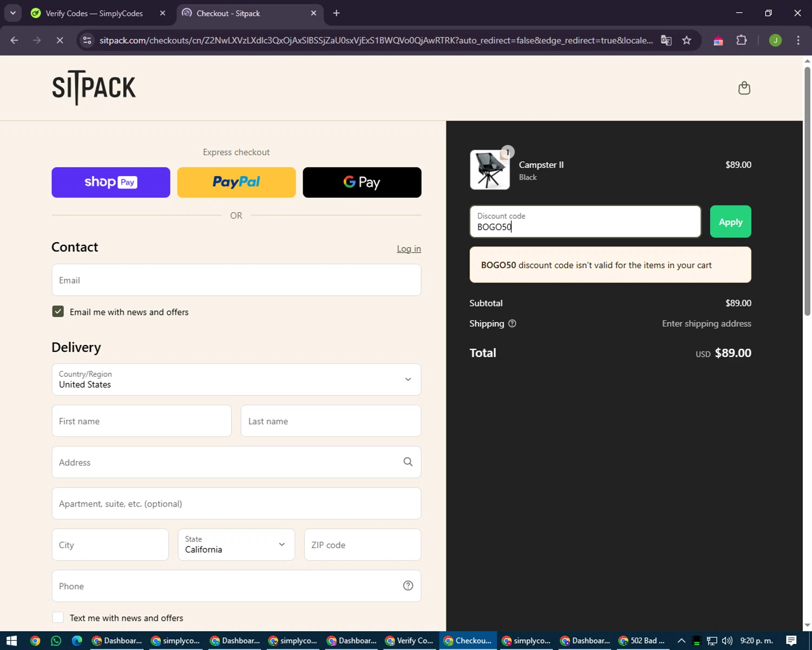Click the Log in link

pyautogui.click(x=409, y=249)
